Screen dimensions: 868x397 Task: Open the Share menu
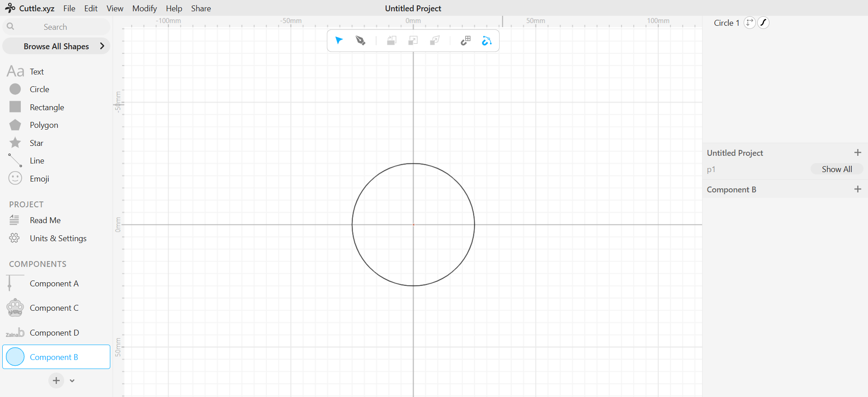pyautogui.click(x=201, y=8)
